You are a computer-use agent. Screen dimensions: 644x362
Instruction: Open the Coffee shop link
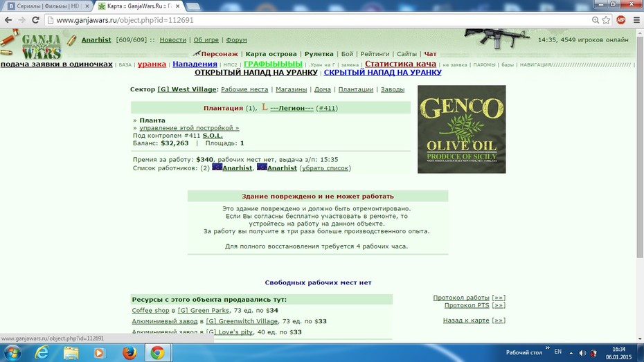[x=150, y=311]
